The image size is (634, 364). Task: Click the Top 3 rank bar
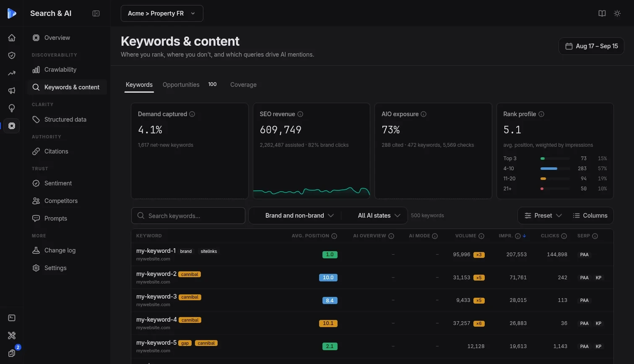(555, 159)
